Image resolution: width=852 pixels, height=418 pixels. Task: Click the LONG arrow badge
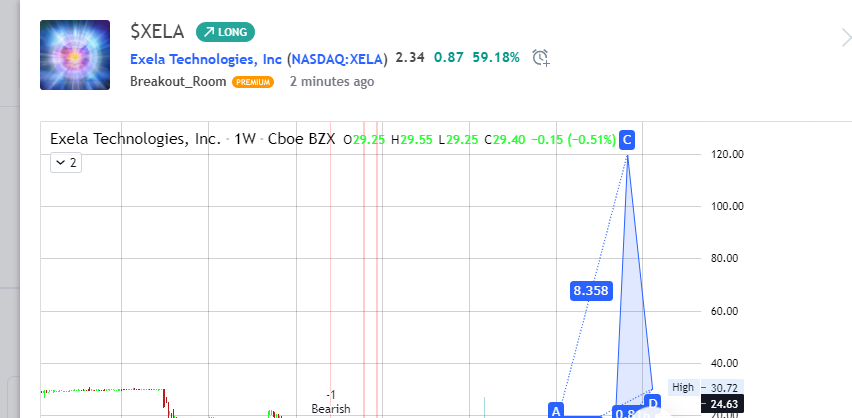(x=226, y=32)
